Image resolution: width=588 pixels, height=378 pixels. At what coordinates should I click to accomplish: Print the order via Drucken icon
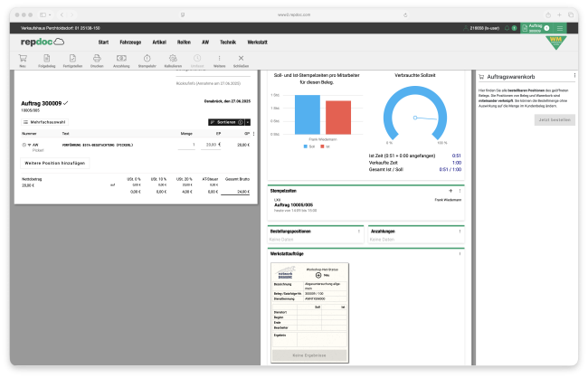97,59
